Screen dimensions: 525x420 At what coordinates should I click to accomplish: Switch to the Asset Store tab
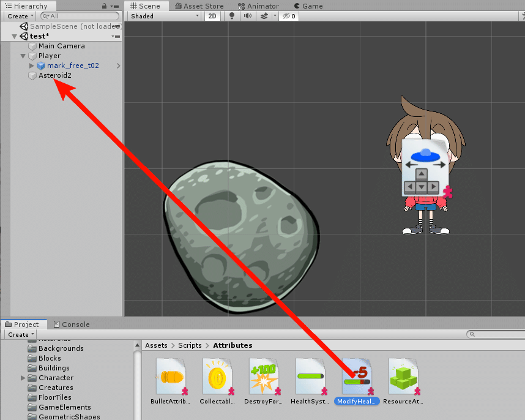pos(199,6)
